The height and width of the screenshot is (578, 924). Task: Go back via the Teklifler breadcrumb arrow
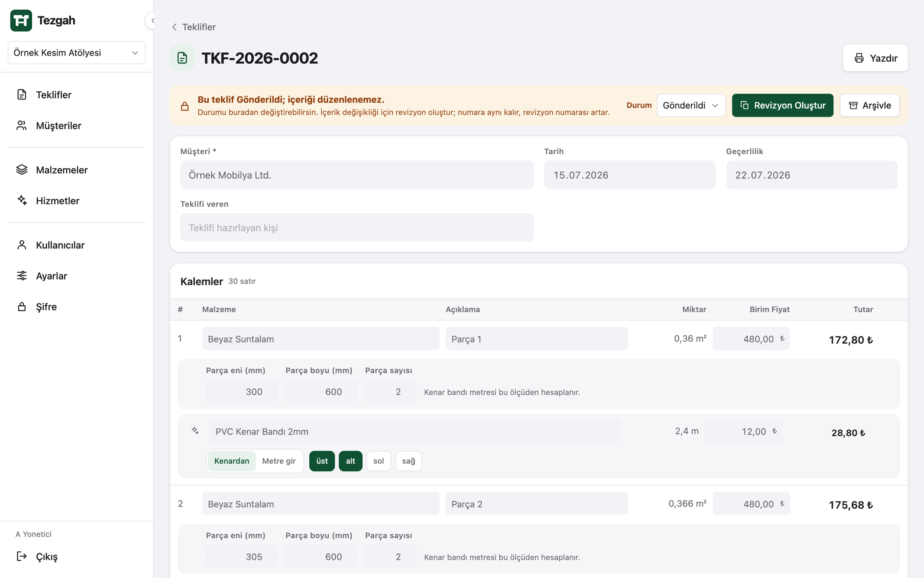pyautogui.click(x=175, y=27)
